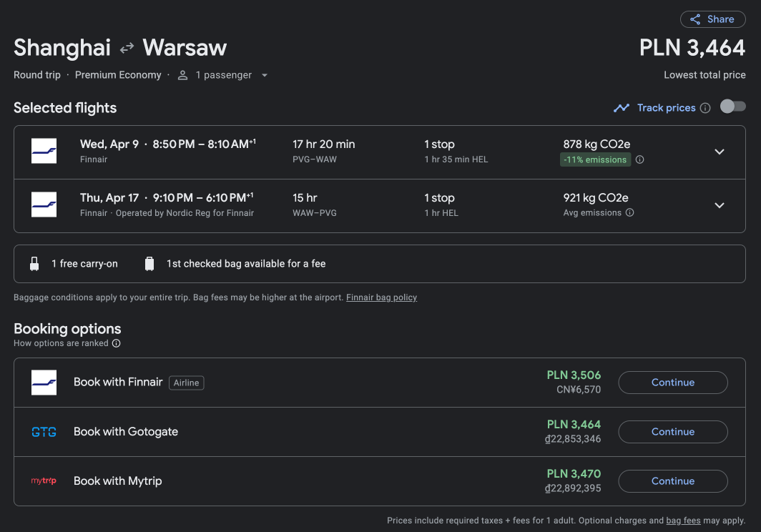
Task: Click the Avg emissions info icon
Action: 629,212
